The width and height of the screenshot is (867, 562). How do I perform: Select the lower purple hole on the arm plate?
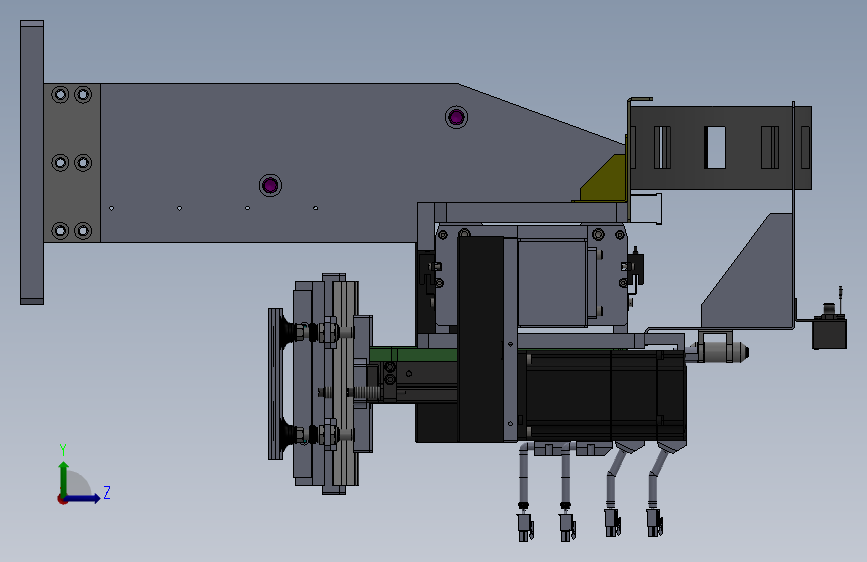270,185
